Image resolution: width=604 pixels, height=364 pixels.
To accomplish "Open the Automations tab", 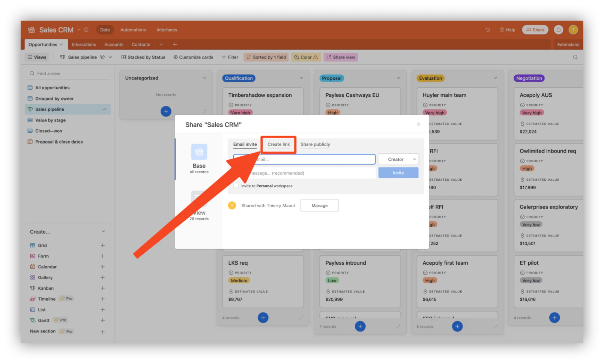I will [133, 30].
